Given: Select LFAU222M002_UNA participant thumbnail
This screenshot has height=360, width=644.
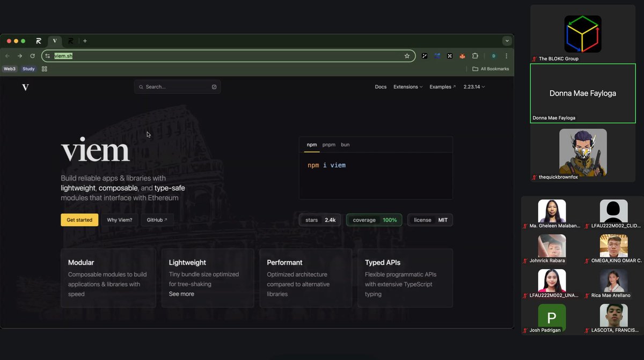Looking at the screenshot, I should [x=552, y=281].
